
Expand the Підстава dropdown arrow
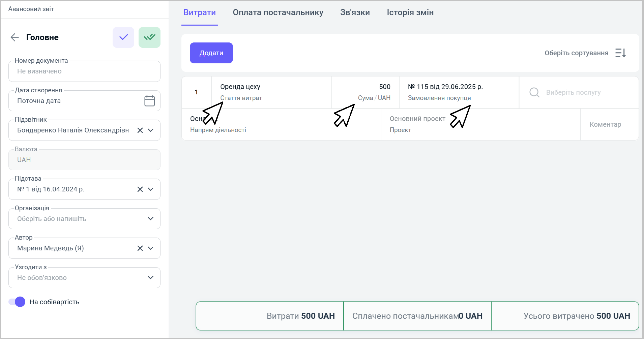tap(151, 189)
